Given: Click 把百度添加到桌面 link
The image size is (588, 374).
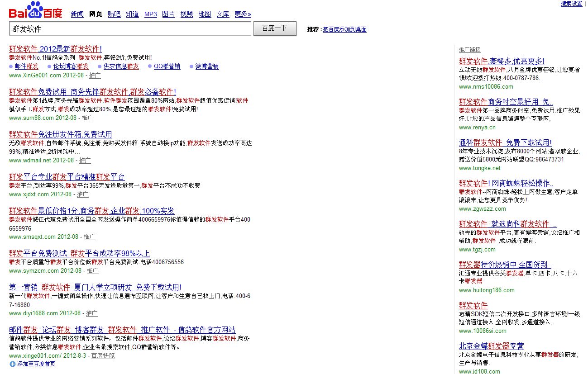Looking at the screenshot, I should tap(346, 29).
